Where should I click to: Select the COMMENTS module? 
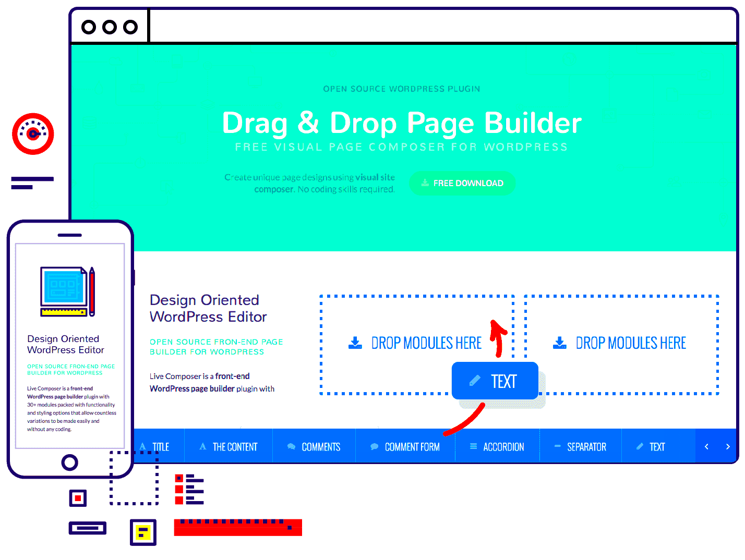click(314, 447)
